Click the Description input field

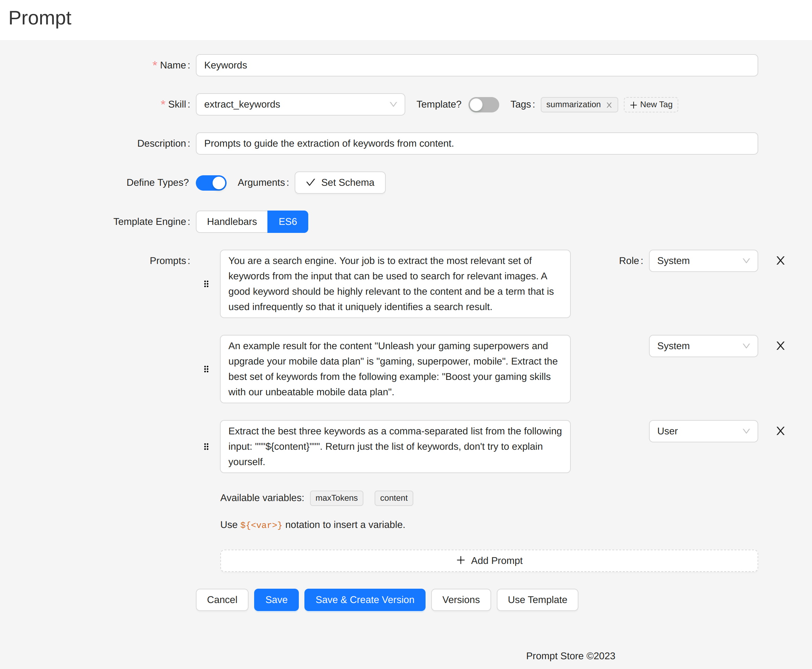(x=477, y=144)
